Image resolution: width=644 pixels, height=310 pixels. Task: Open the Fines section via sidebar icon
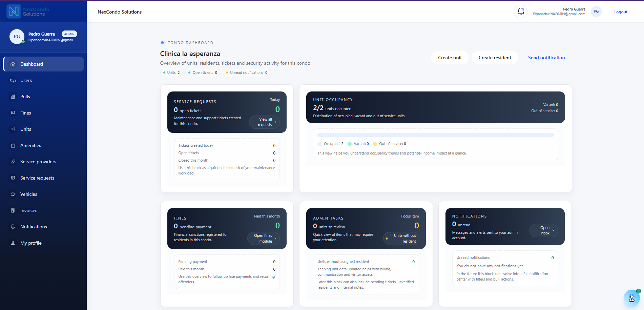[12, 113]
